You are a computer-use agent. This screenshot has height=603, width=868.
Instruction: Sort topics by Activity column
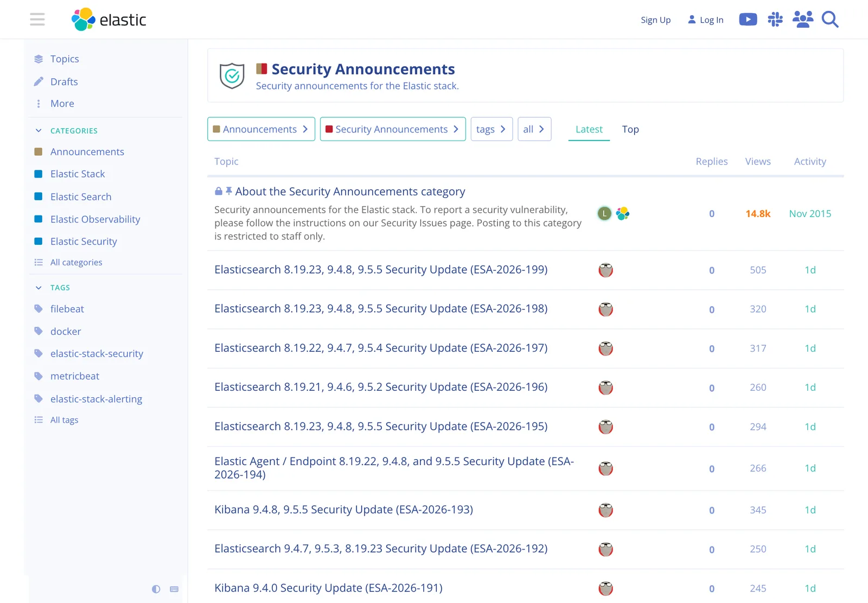click(810, 161)
